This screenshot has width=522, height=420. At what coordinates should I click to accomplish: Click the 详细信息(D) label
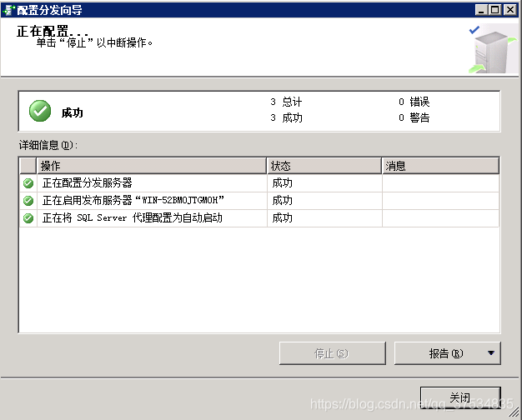(48, 146)
